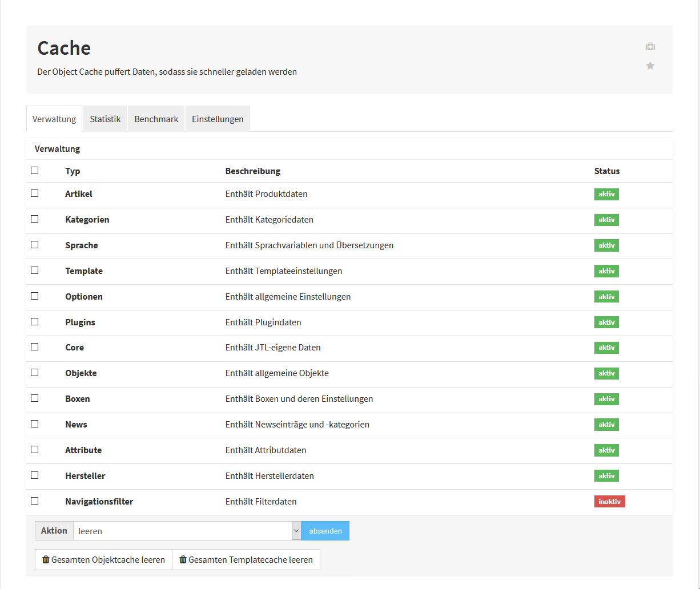Click the red 'inaktiv' status badge for Navigationsfilter

click(610, 502)
